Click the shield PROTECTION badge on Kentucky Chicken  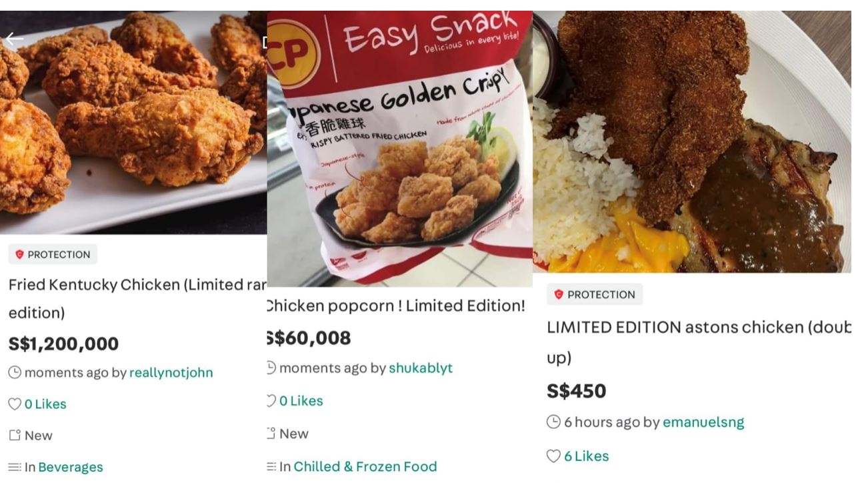[53, 254]
